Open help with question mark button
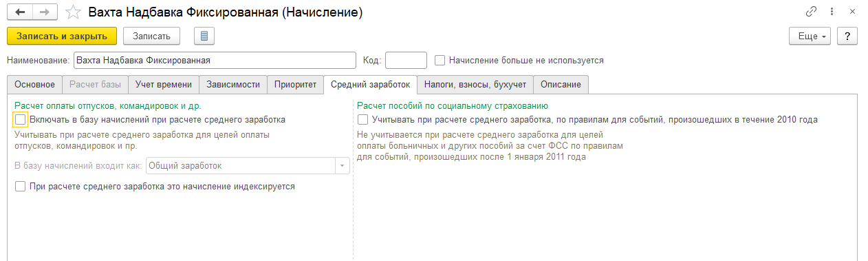868x261 pixels. coord(847,36)
